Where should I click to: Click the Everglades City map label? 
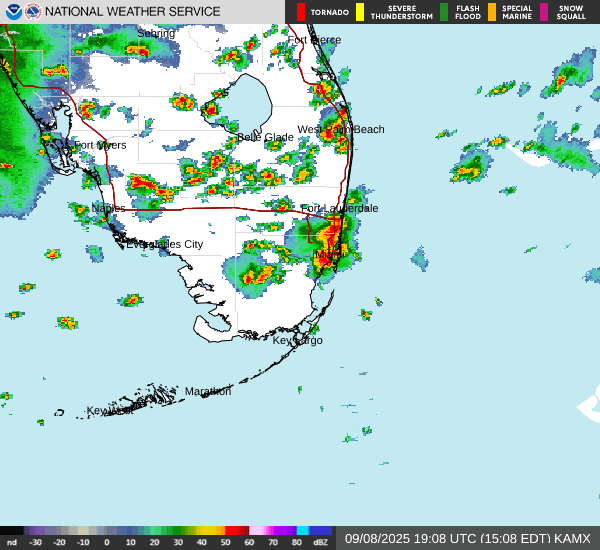point(164,244)
